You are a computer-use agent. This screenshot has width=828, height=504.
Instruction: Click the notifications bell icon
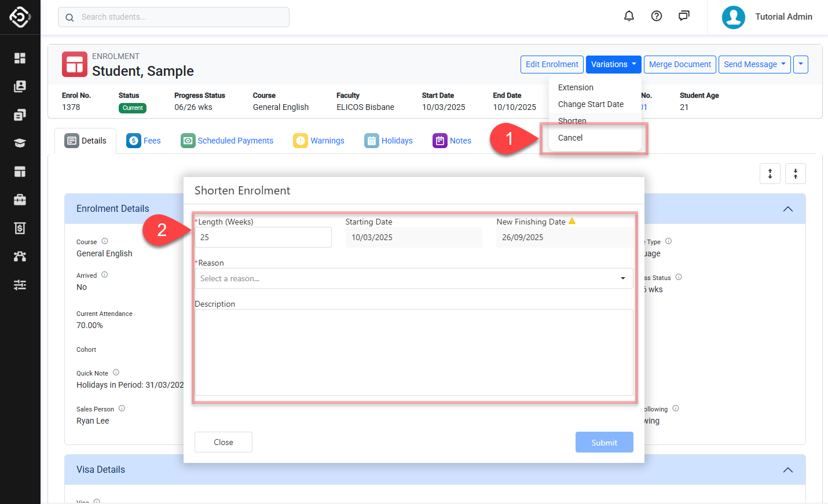629,16
